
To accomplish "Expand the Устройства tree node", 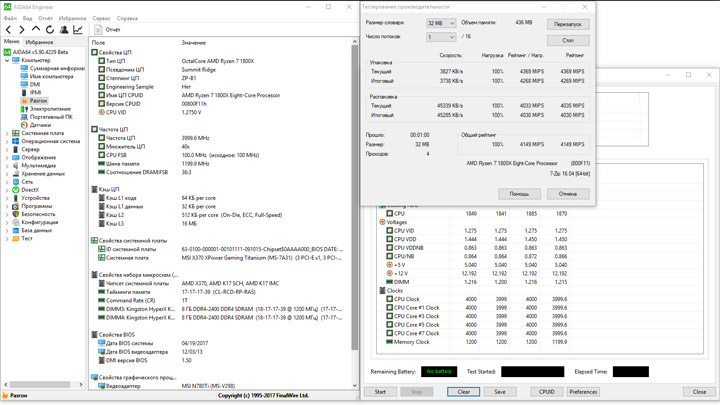I will click(x=7, y=198).
